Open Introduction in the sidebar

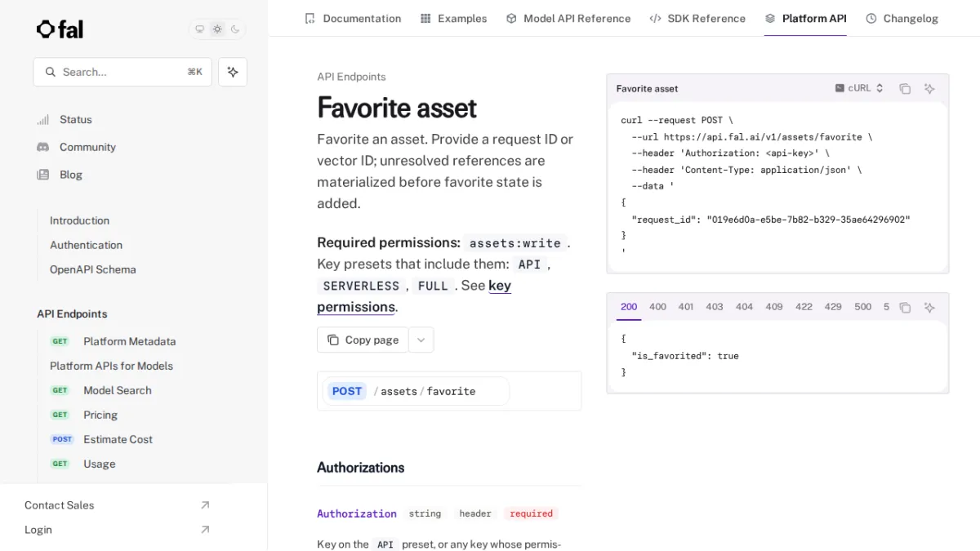79,220
